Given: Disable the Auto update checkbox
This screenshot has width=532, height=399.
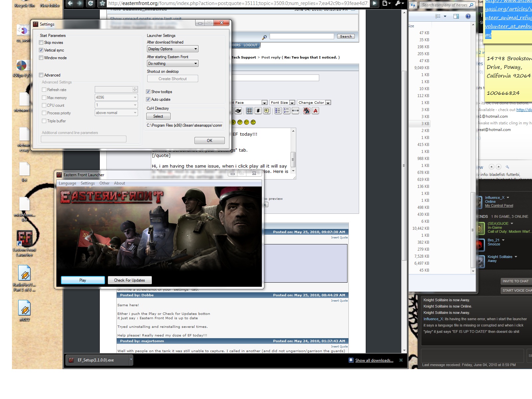Looking at the screenshot, I should [x=148, y=99].
